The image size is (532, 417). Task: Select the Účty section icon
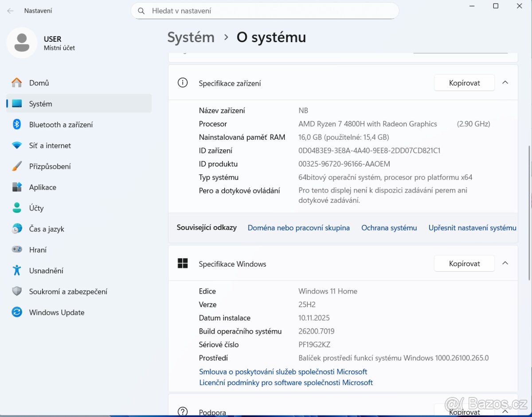tap(16, 208)
